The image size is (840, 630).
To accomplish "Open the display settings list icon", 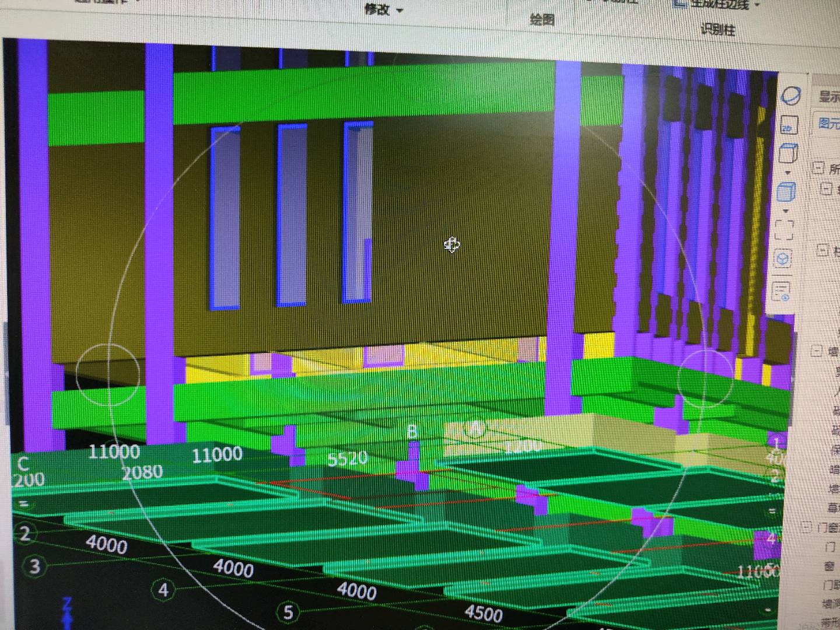I will [x=781, y=290].
